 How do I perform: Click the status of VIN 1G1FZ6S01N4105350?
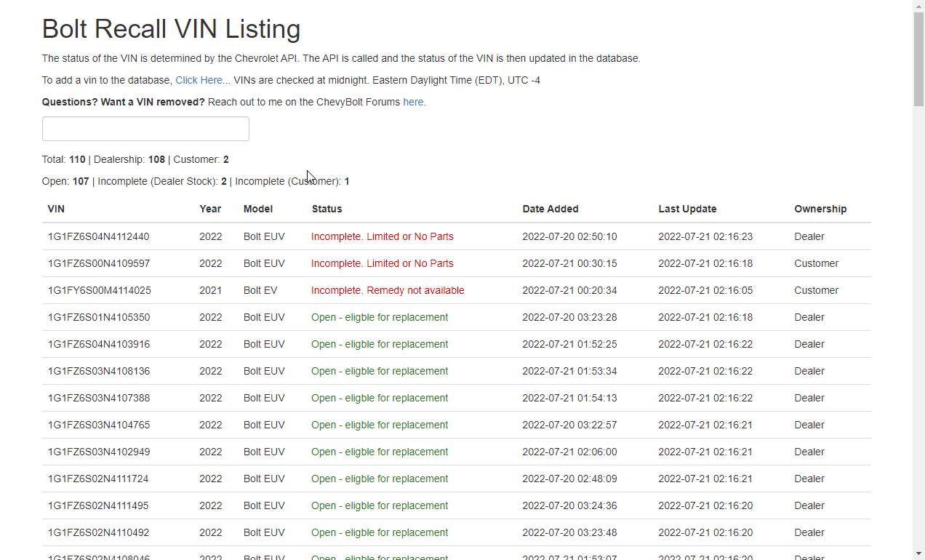(380, 317)
